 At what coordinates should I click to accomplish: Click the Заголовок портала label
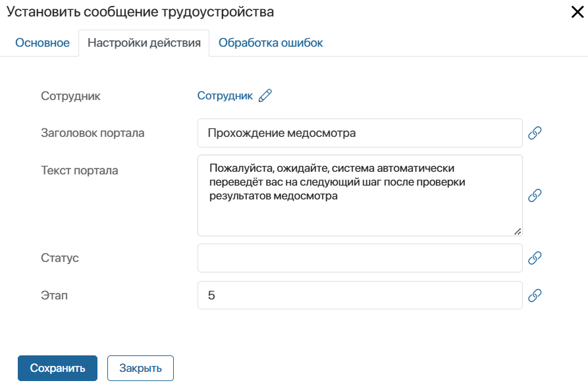coord(93,133)
